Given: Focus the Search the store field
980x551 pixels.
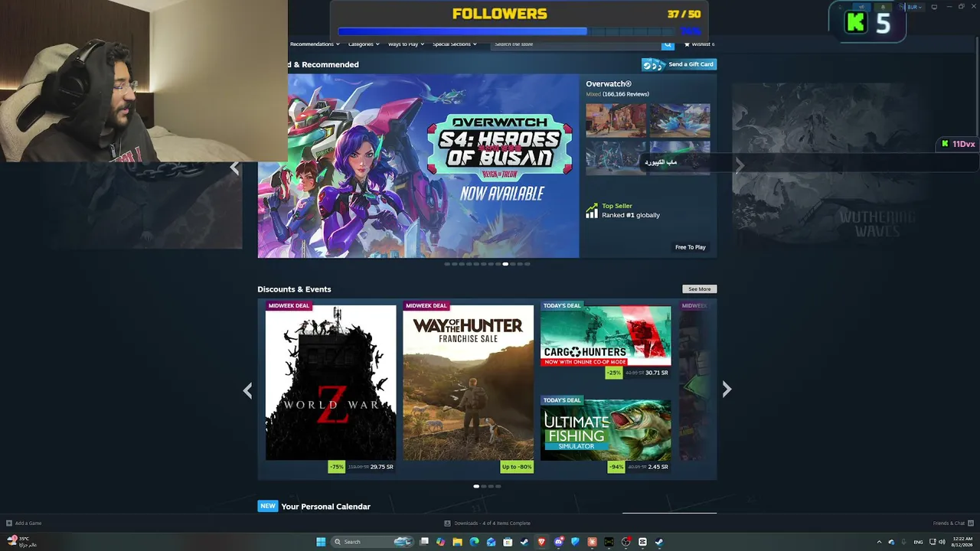Looking at the screenshot, I should (577, 44).
